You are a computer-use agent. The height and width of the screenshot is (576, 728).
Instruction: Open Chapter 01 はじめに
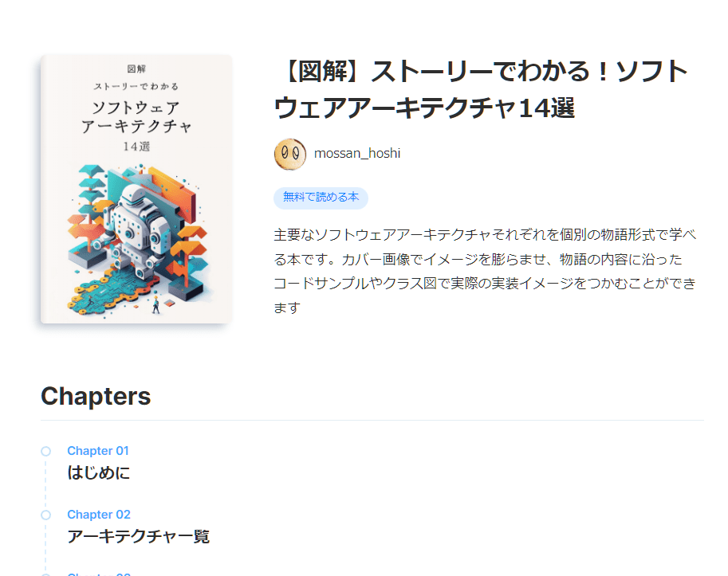[x=98, y=472]
